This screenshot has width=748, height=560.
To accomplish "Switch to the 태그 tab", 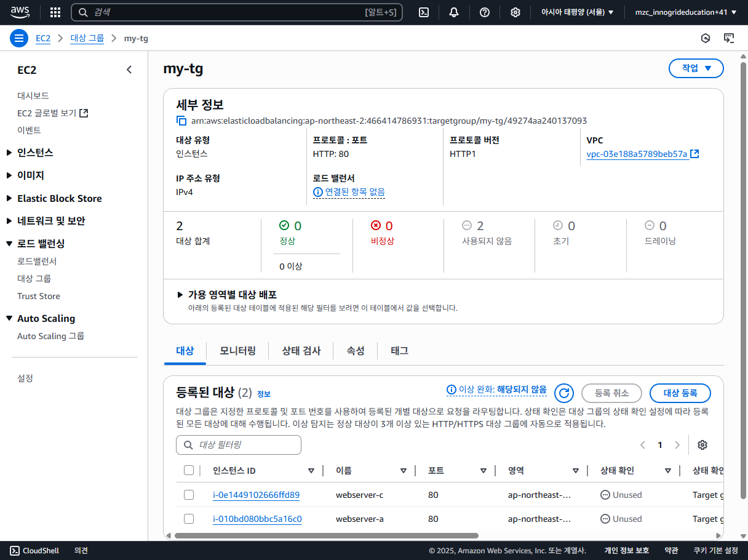I will [400, 351].
